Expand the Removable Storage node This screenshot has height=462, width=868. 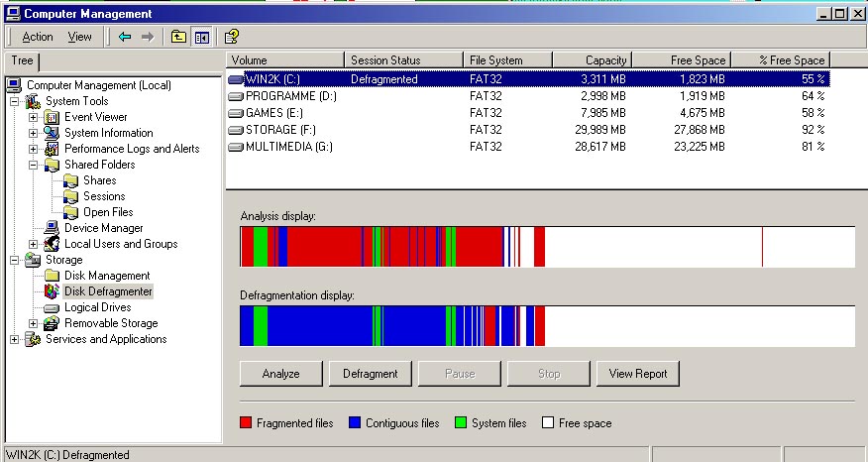pyautogui.click(x=33, y=323)
